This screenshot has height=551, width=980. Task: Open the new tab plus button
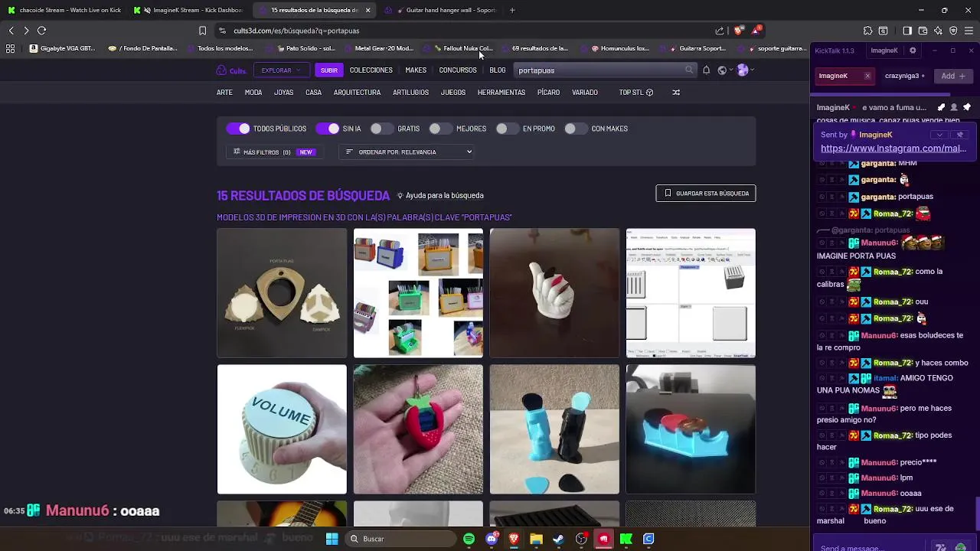coord(512,10)
